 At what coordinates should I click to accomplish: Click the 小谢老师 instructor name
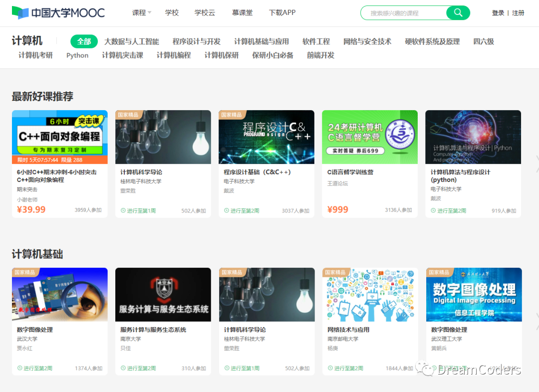pos(27,199)
